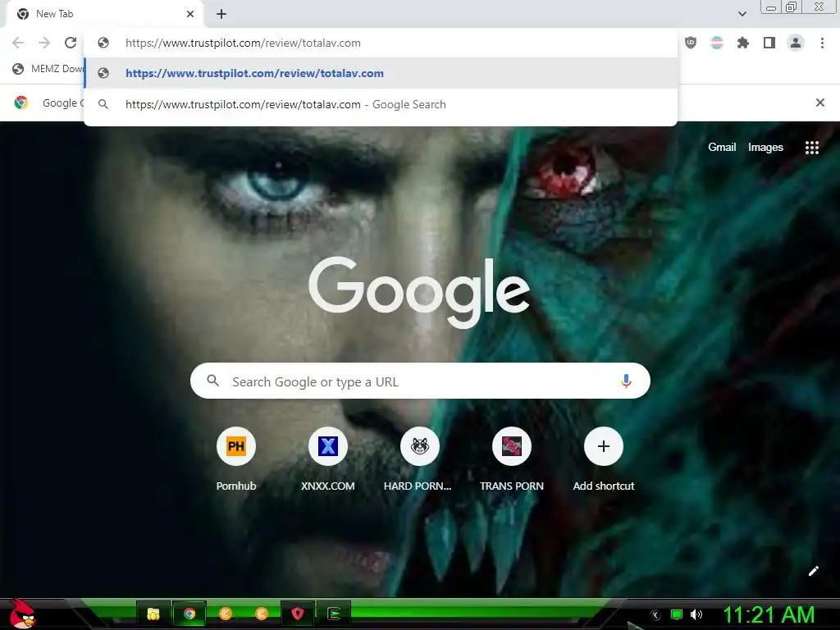This screenshot has width=840, height=630.
Task: Select the highlighted trustpilot URL suggestion
Action: coord(381,73)
